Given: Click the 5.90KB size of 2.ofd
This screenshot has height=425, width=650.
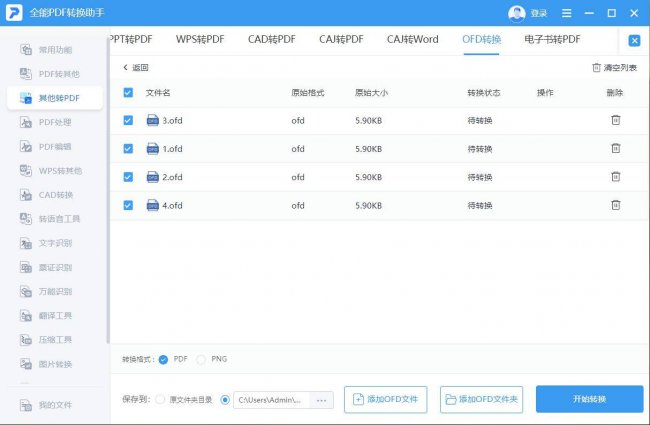Looking at the screenshot, I should [368, 177].
